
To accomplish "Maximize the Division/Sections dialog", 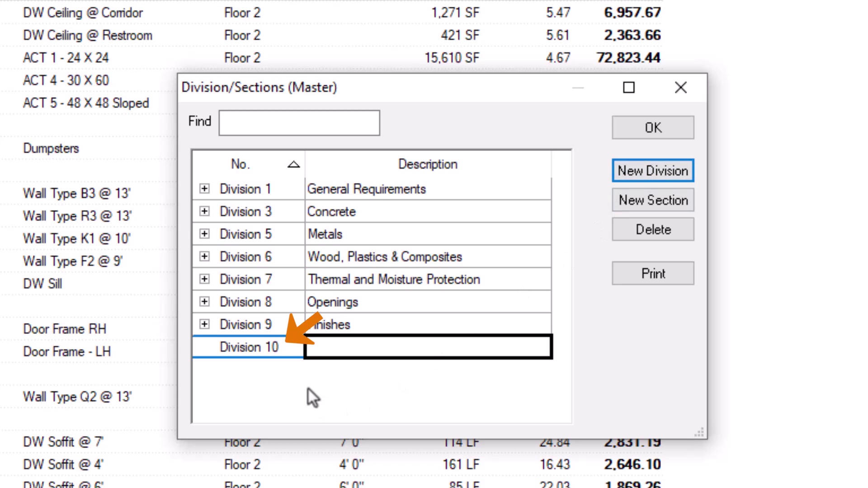I will (x=629, y=88).
